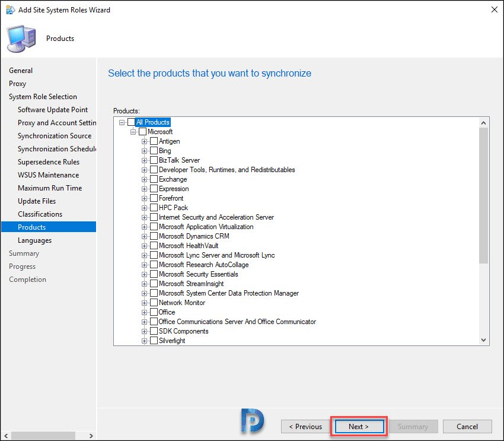The image size is (504, 441).
Task: Check Microsoft Security Essentials box
Action: (154, 274)
